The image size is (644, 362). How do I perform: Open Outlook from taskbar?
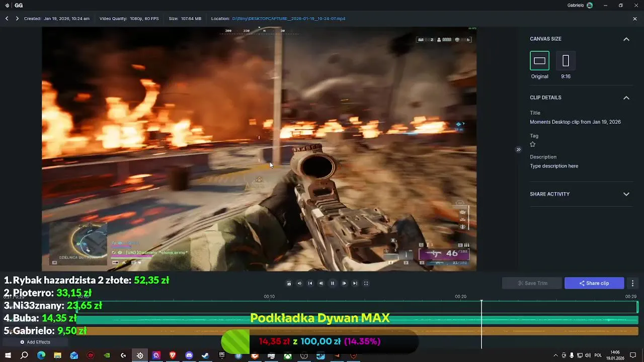point(74,355)
